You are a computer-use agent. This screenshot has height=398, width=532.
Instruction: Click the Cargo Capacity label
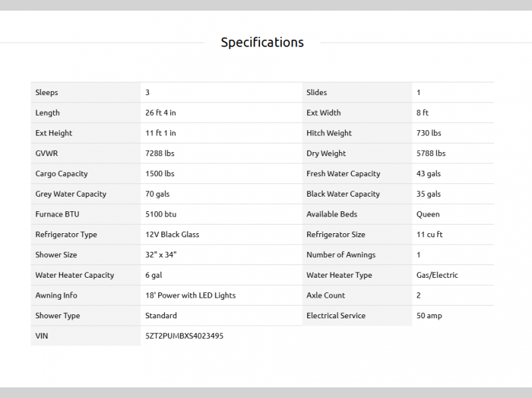(x=61, y=174)
